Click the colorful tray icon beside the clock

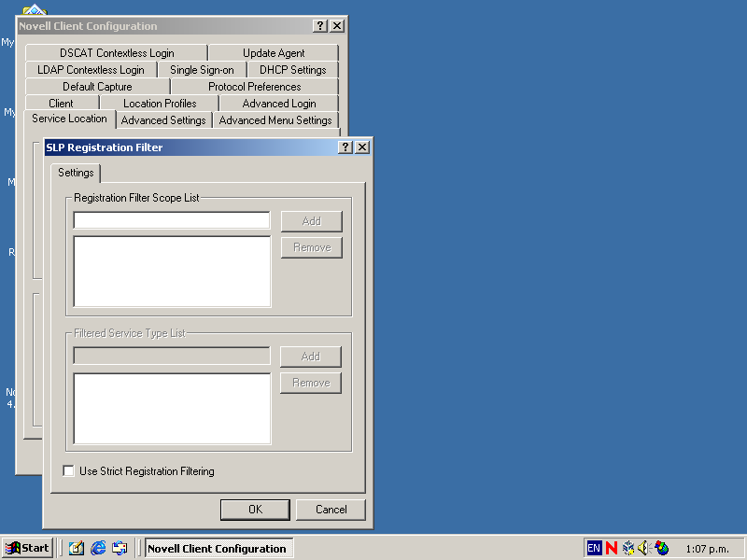pos(662,548)
